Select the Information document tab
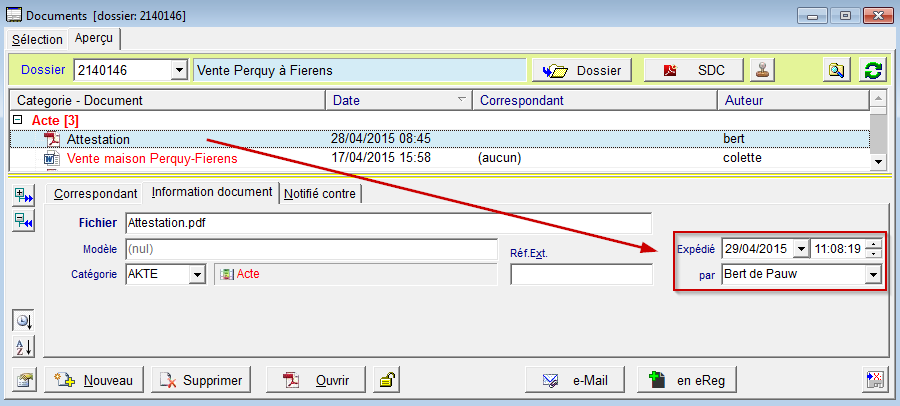The height and width of the screenshot is (406, 900). pyautogui.click(x=211, y=192)
